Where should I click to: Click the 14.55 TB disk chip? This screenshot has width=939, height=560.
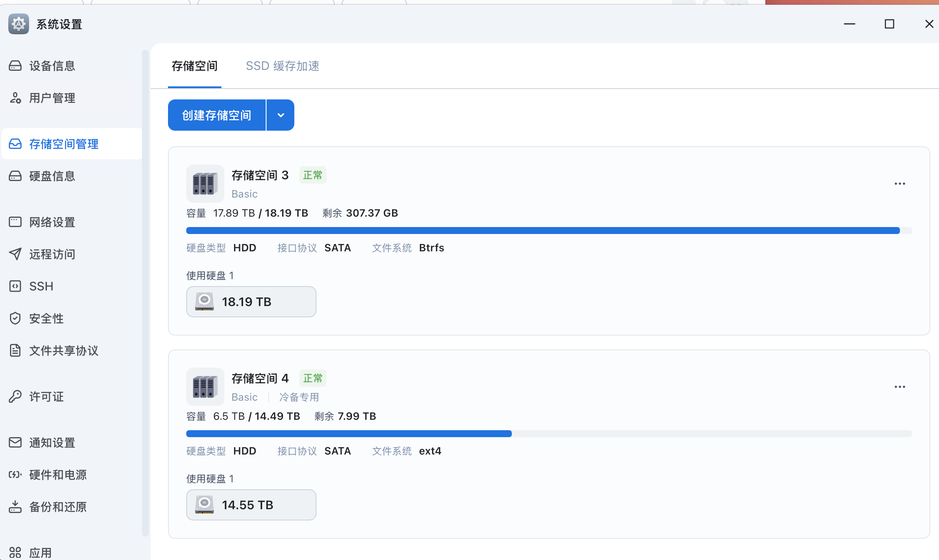pyautogui.click(x=251, y=505)
